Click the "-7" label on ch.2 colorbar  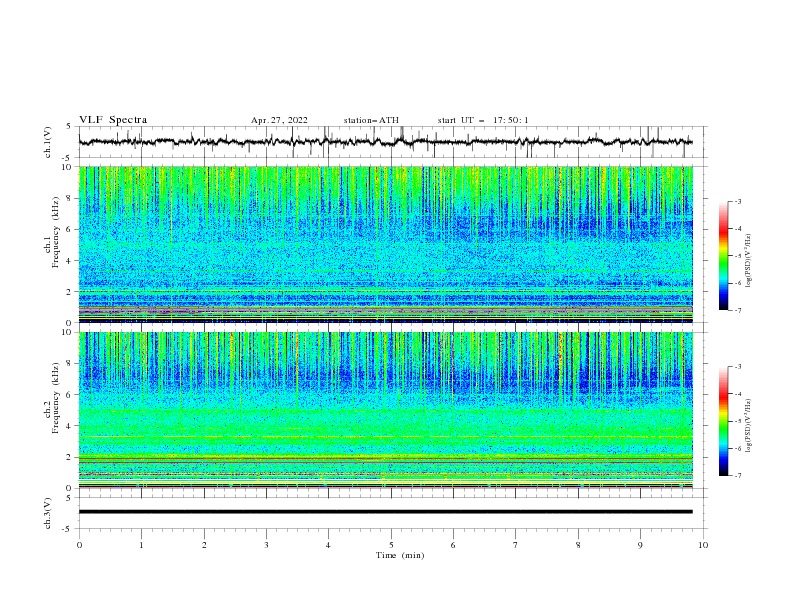[x=737, y=475]
